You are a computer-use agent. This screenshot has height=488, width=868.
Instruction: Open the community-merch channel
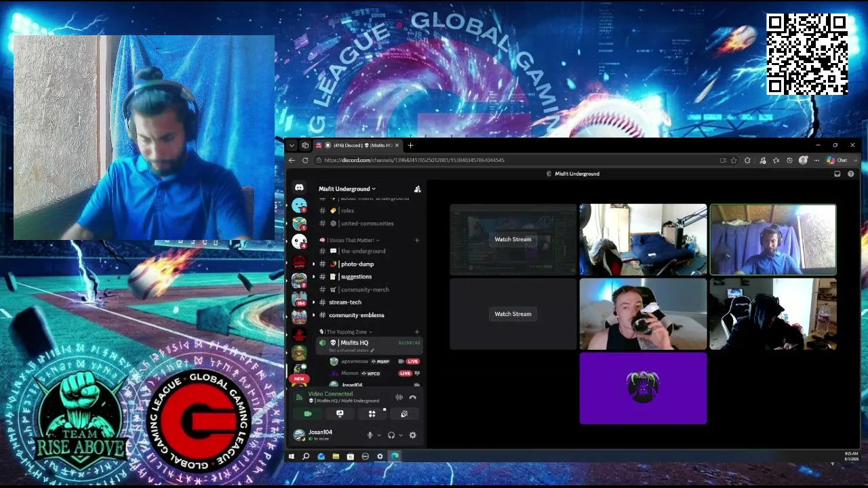click(x=370, y=290)
